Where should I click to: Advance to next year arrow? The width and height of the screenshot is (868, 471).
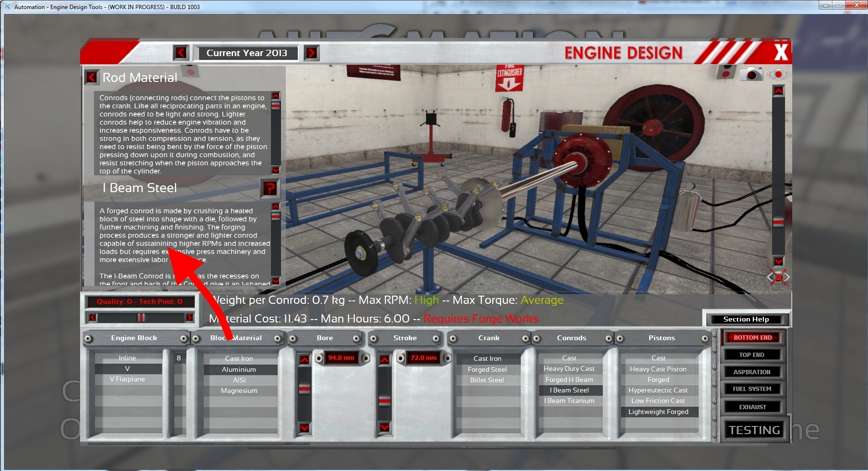(311, 53)
